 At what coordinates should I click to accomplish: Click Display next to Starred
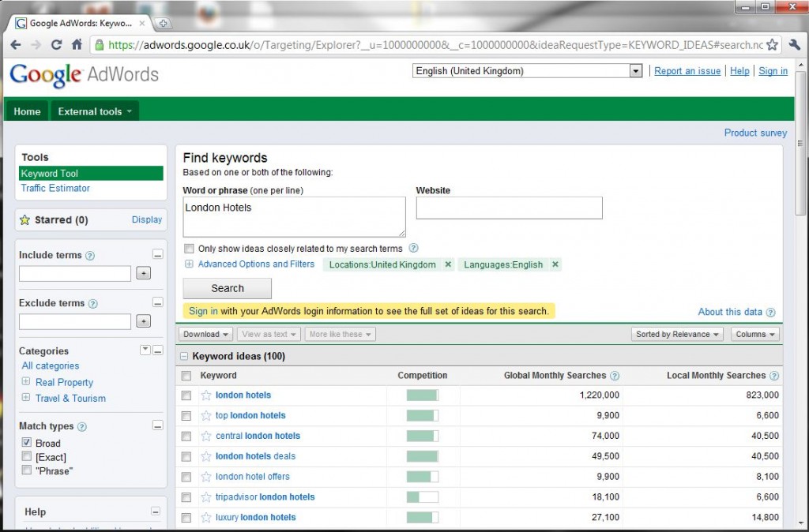(146, 219)
